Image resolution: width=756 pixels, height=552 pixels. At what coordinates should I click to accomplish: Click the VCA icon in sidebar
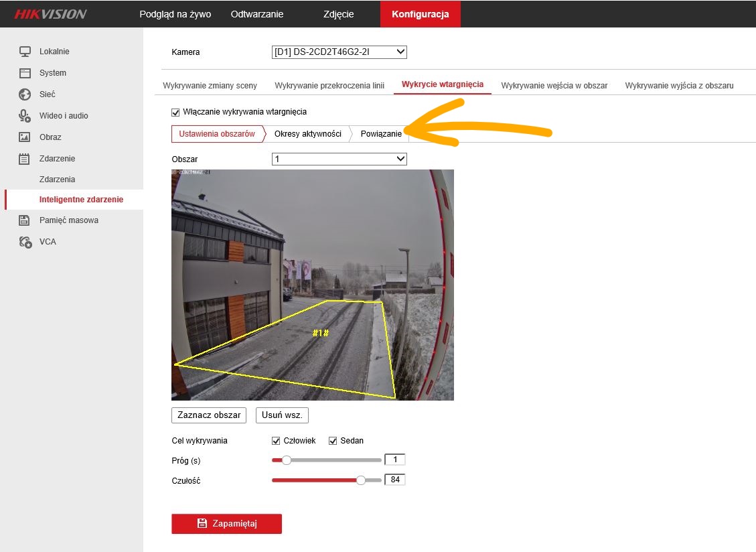(25, 242)
